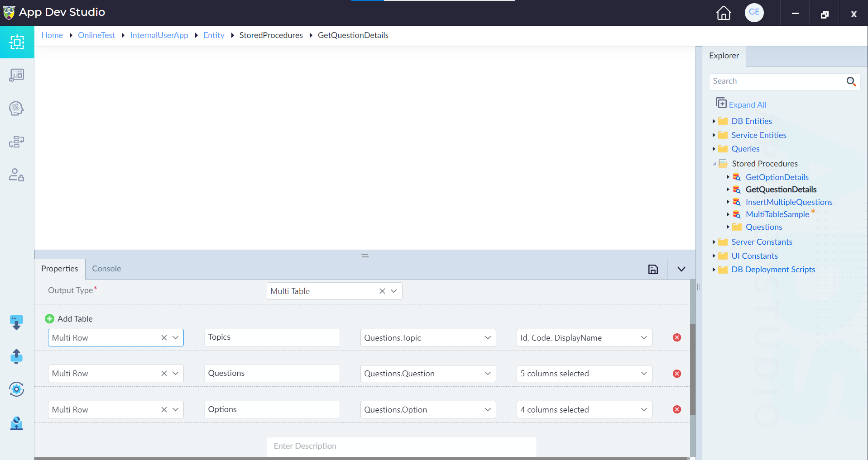Collapse the Stored Procedures node
Screen dimensions: 868x460
click(x=714, y=164)
